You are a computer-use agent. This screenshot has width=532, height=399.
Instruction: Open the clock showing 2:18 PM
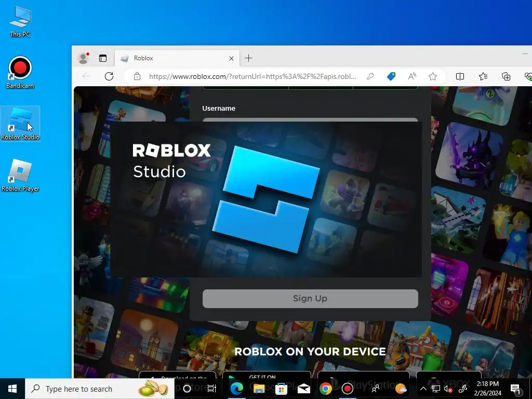tap(487, 389)
